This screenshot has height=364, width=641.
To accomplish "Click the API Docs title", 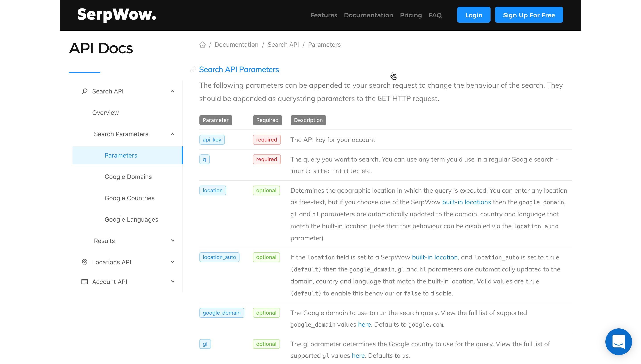I will (101, 48).
